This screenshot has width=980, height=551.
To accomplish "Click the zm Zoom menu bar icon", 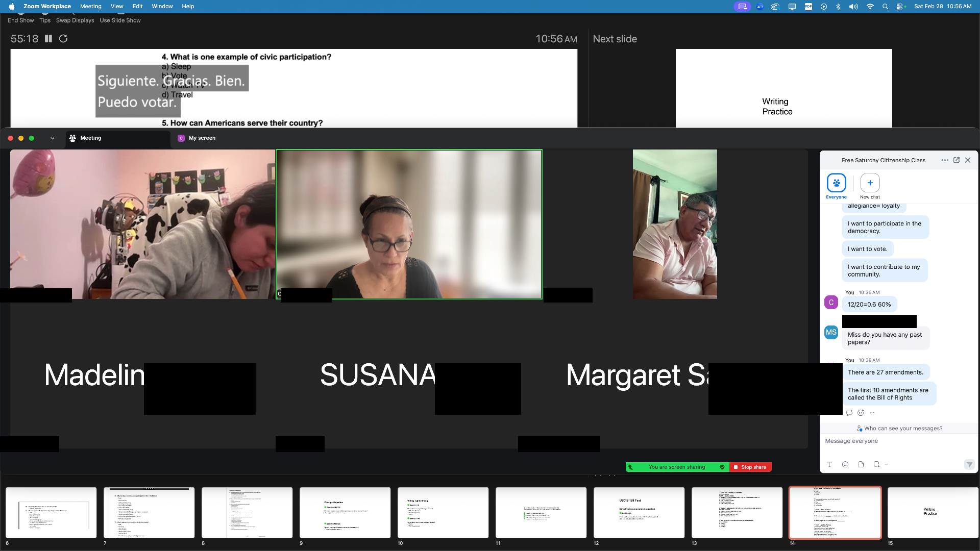I will coord(760,7).
